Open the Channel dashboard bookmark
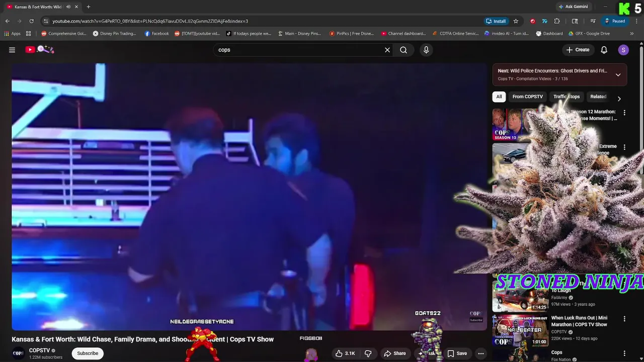Image resolution: width=644 pixels, height=362 pixels. pyautogui.click(x=404, y=34)
